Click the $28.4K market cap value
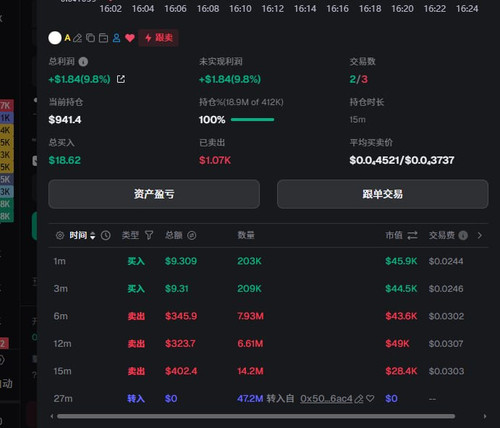The image size is (500, 428). tap(401, 371)
